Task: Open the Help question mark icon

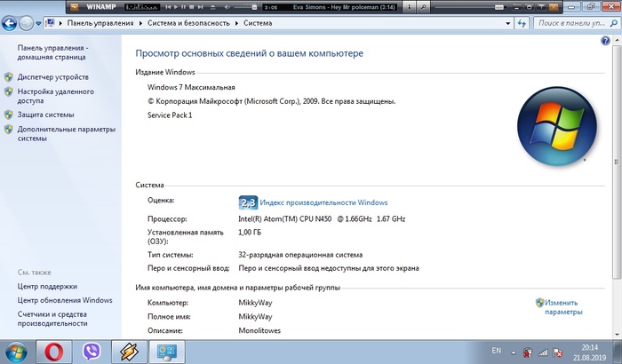Action: 604,42
